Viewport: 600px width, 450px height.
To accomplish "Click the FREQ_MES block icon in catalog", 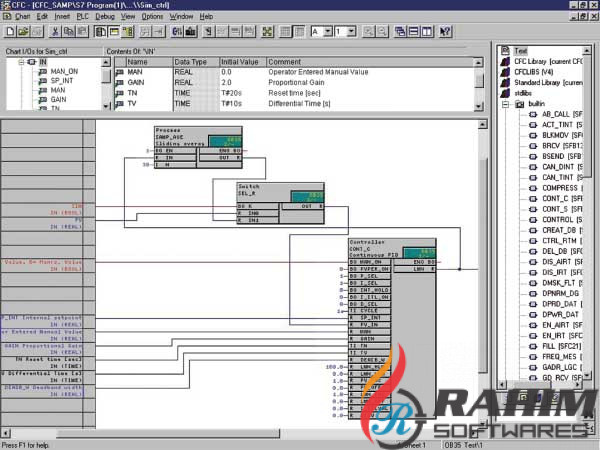I will [533, 357].
